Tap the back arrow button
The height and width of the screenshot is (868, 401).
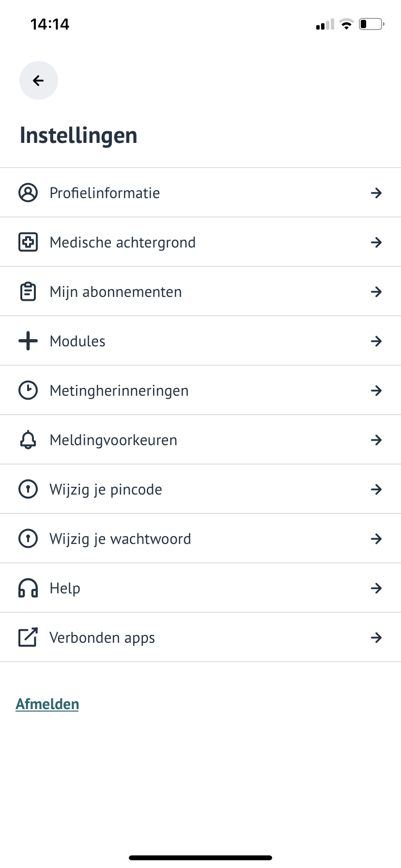coord(39,80)
